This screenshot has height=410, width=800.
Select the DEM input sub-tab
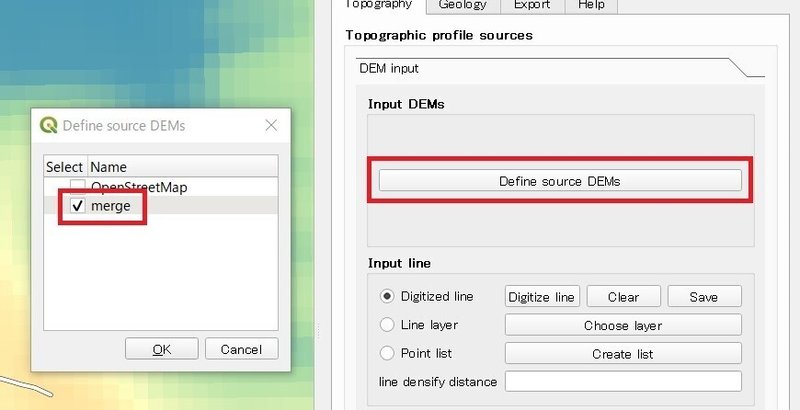click(x=389, y=68)
